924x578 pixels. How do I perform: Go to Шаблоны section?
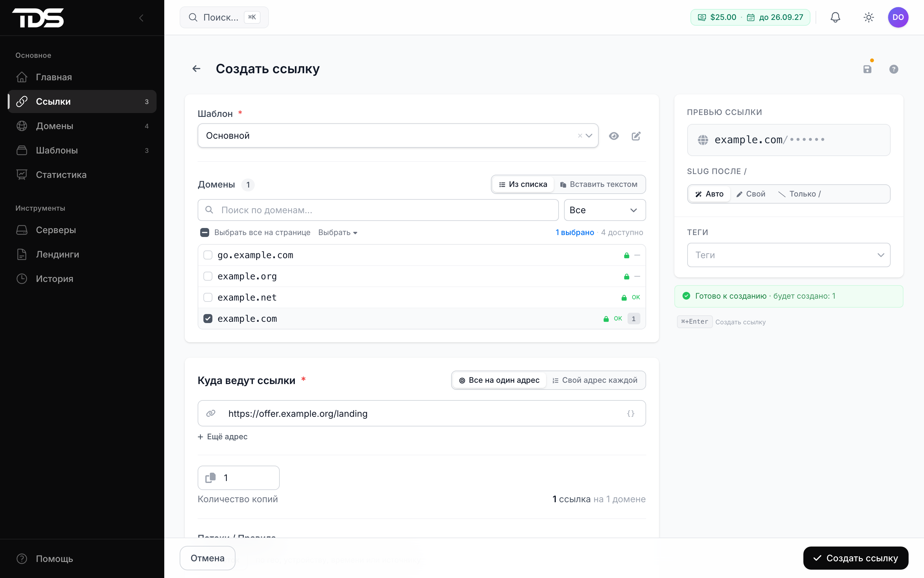pos(82,150)
